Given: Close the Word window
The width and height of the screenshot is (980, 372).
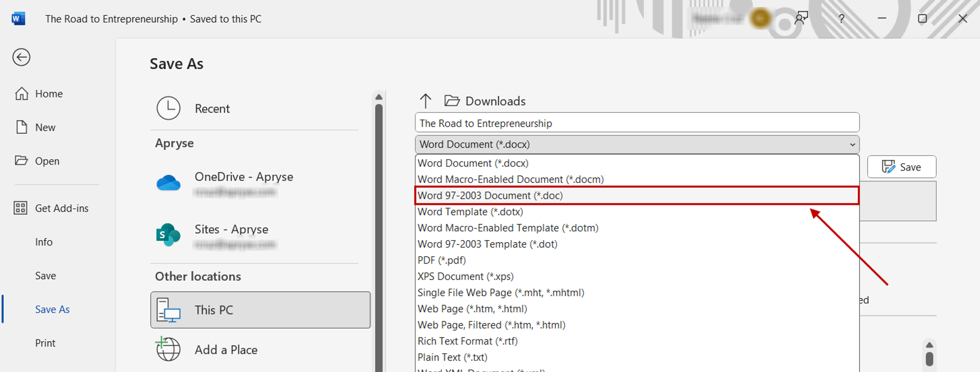Looking at the screenshot, I should 963,18.
